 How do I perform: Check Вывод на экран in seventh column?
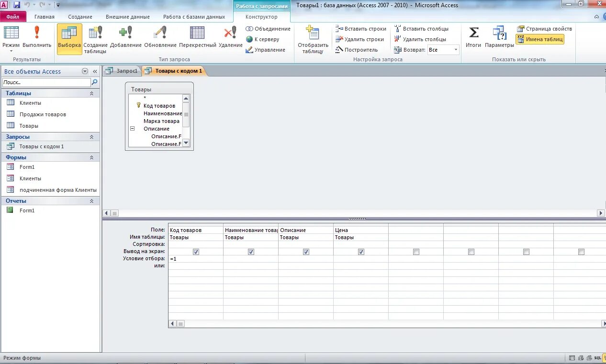[526, 252]
